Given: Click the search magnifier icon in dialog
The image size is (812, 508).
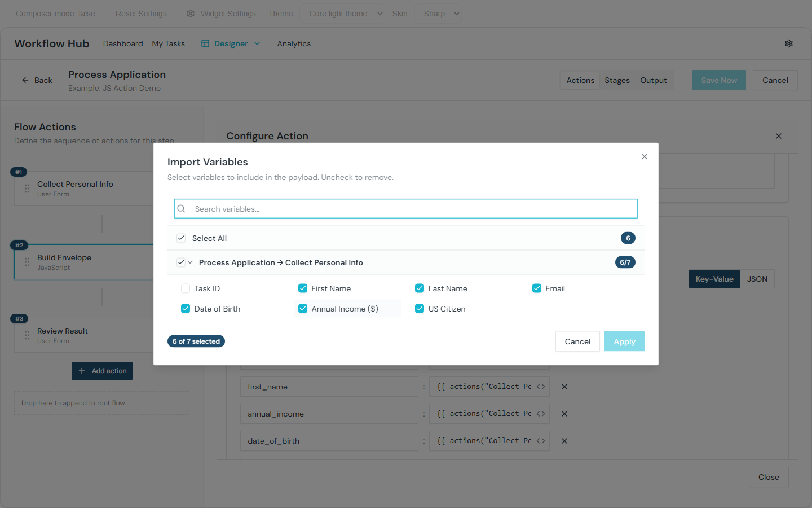Looking at the screenshot, I should click(181, 209).
